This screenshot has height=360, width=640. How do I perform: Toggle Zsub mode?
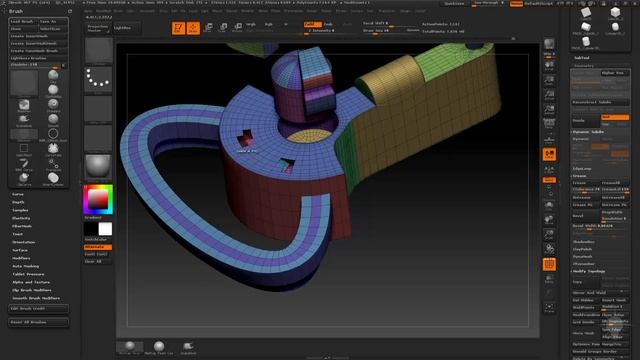pyautogui.click(x=328, y=24)
